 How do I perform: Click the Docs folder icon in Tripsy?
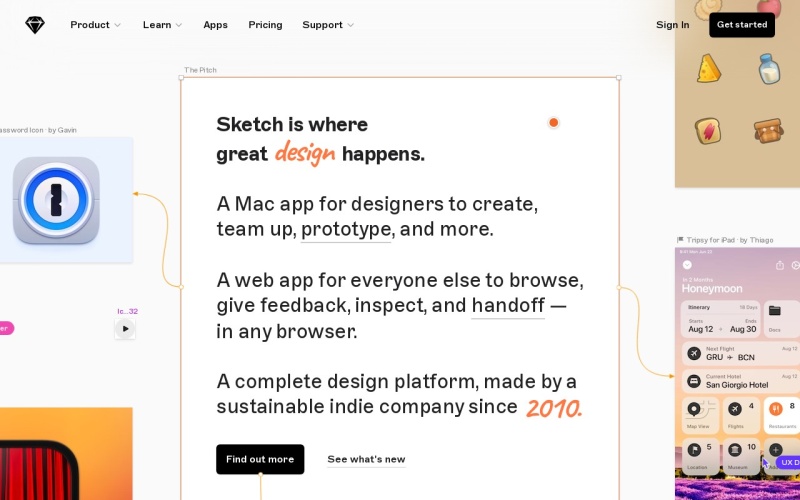point(774,311)
